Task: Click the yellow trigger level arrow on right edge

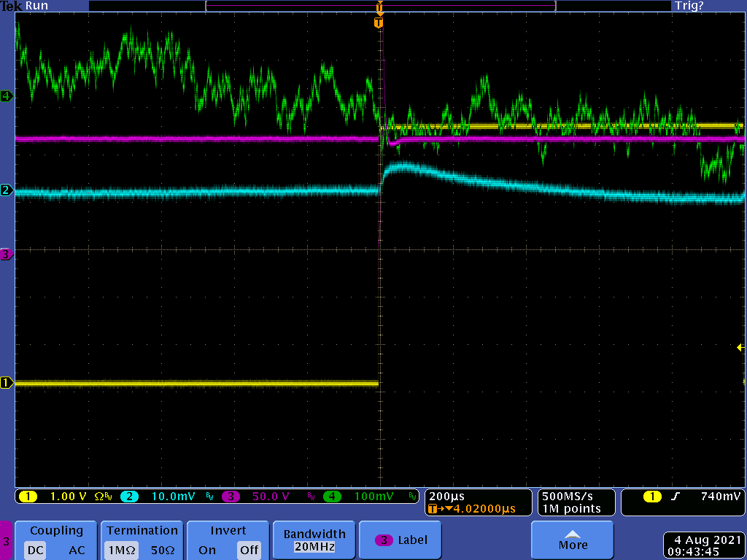Action: point(740,348)
